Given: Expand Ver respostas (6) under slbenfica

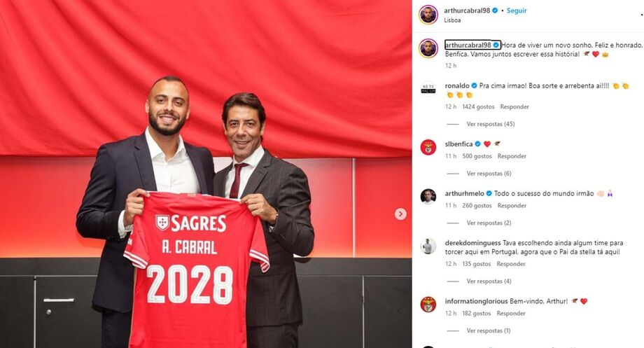Looking at the screenshot, I should click(x=489, y=174).
